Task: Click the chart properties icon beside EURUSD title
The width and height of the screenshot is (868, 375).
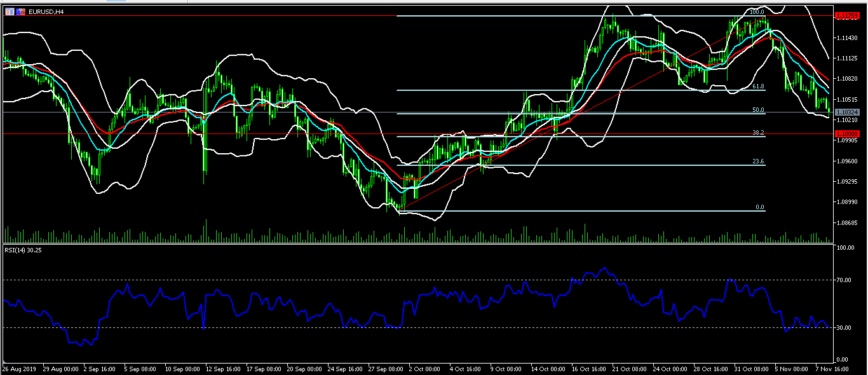Action: [x=10, y=11]
